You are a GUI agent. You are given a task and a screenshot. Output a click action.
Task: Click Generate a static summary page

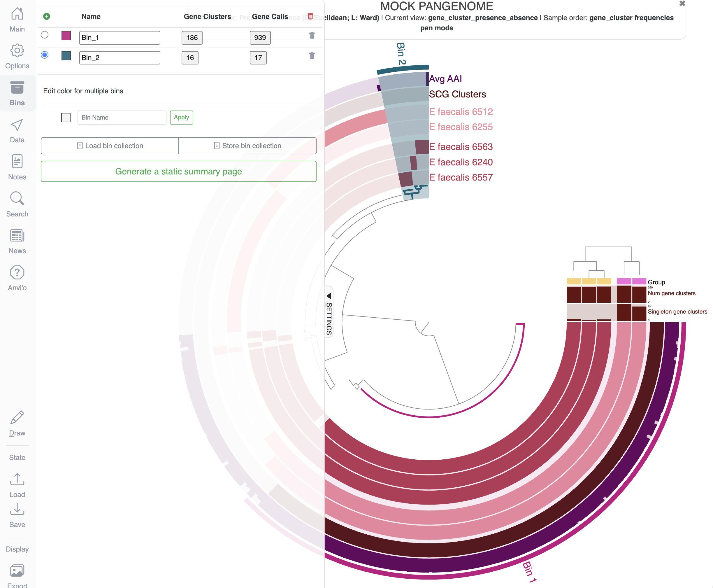tap(178, 171)
